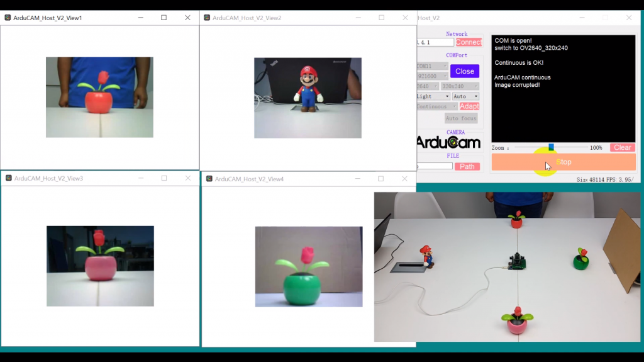Click the Adapt button
This screenshot has height=362, width=644.
(469, 106)
